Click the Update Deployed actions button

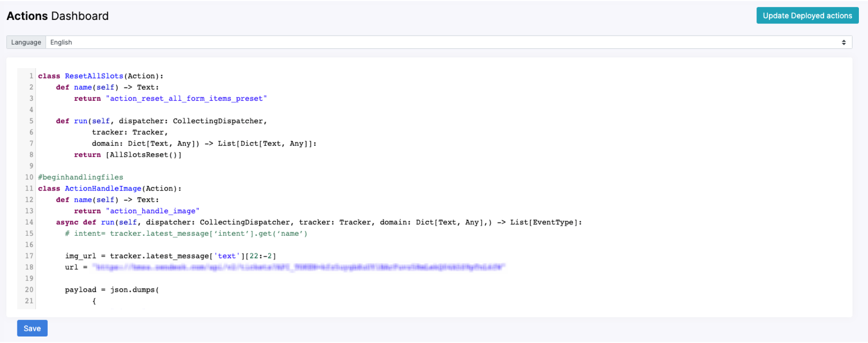pos(807,16)
